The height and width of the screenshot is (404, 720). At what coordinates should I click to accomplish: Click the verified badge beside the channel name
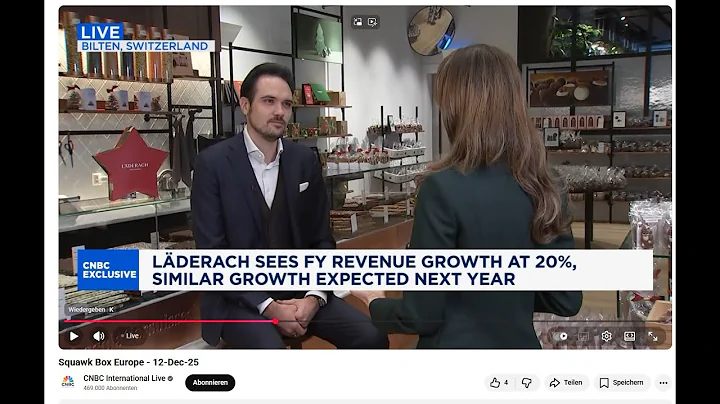coord(170,379)
